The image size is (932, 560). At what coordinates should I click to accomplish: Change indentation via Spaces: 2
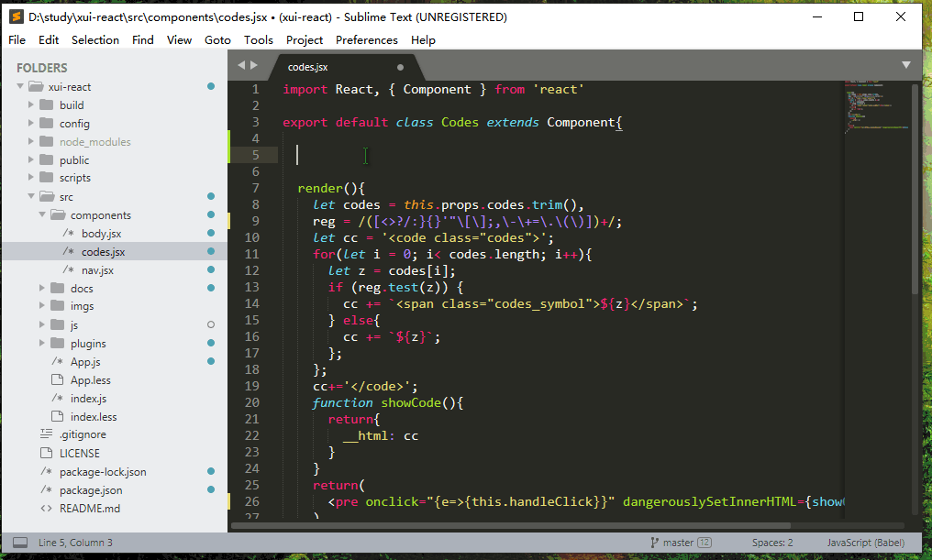pos(772,543)
